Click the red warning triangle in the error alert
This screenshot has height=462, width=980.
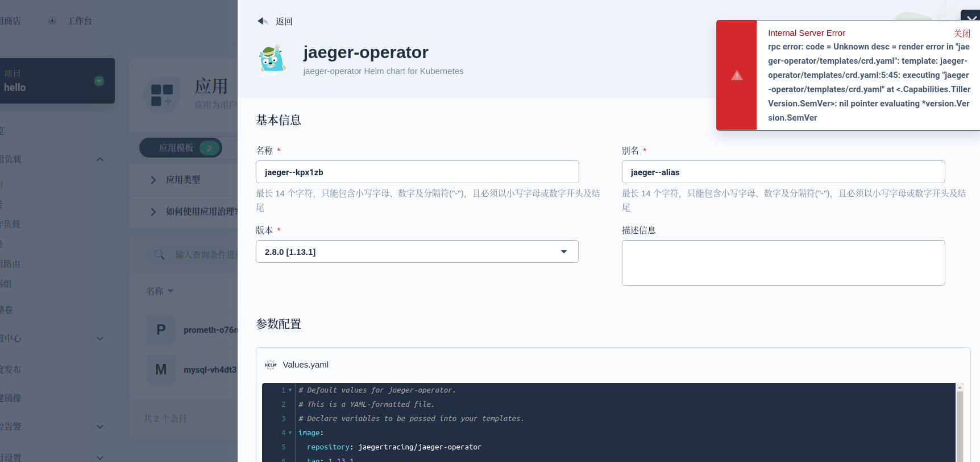click(737, 75)
